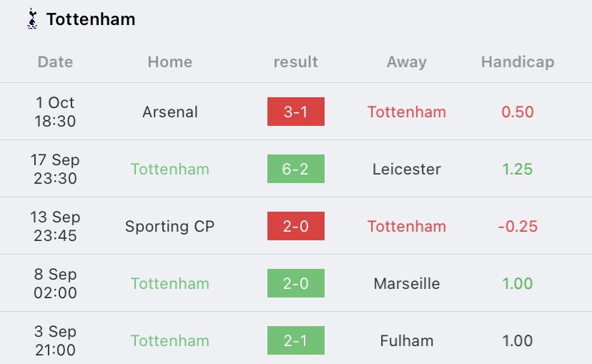Click the result column header
The height and width of the screenshot is (364, 592).
pos(295,62)
